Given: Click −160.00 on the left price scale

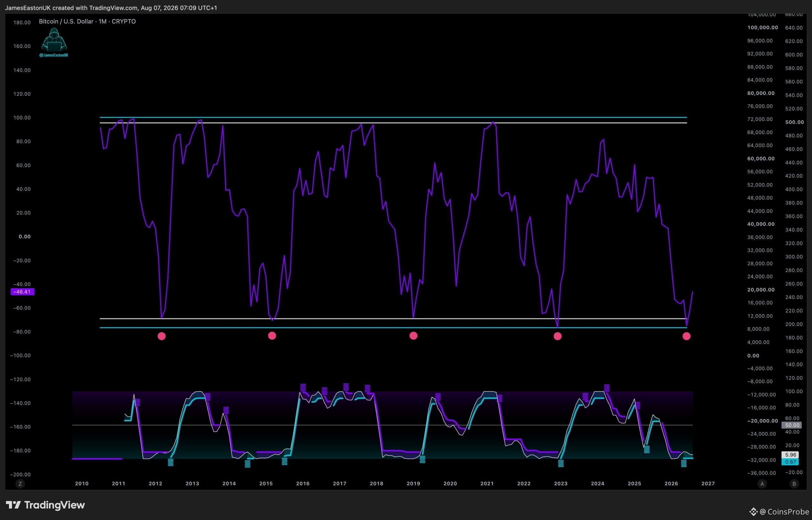Looking at the screenshot, I should (20, 427).
